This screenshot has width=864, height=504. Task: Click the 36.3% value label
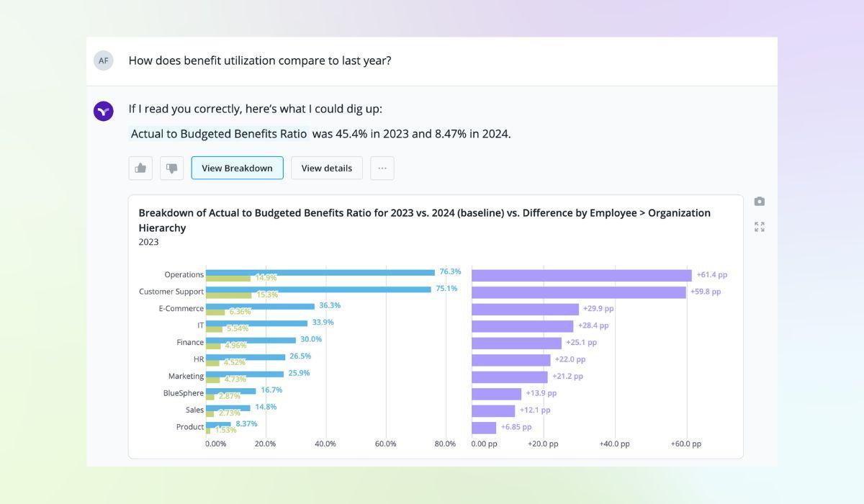point(330,305)
